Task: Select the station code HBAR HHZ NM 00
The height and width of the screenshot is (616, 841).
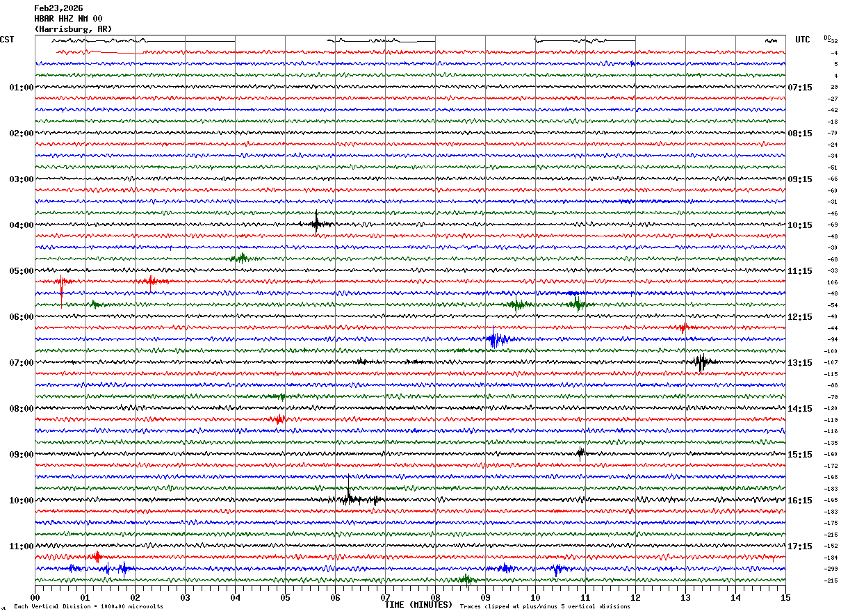Action: click(x=68, y=19)
